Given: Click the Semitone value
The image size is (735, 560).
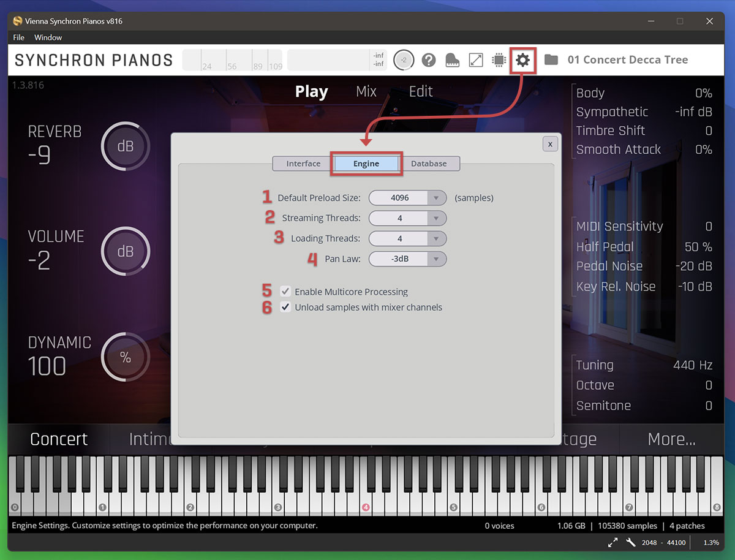Looking at the screenshot, I should pos(709,406).
